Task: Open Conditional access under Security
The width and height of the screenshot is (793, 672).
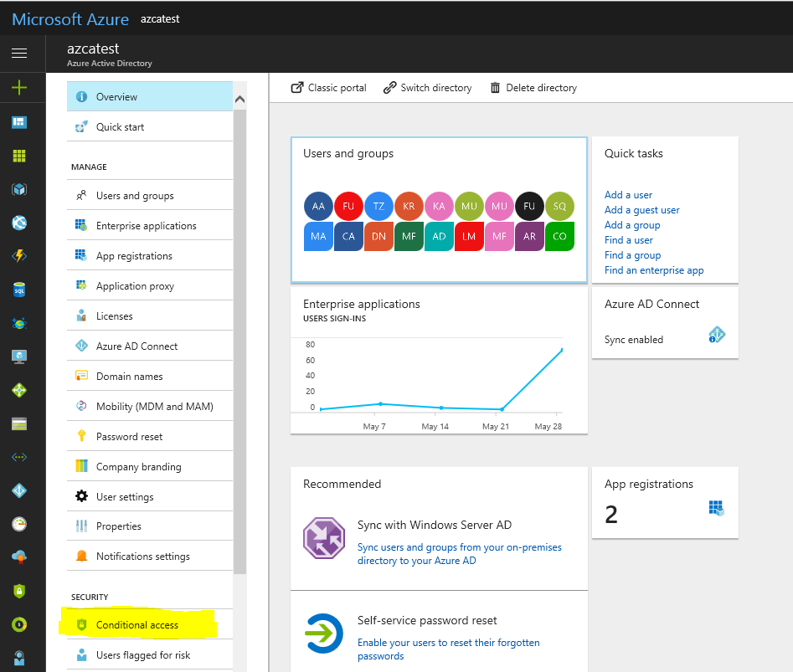Action: [x=150, y=625]
